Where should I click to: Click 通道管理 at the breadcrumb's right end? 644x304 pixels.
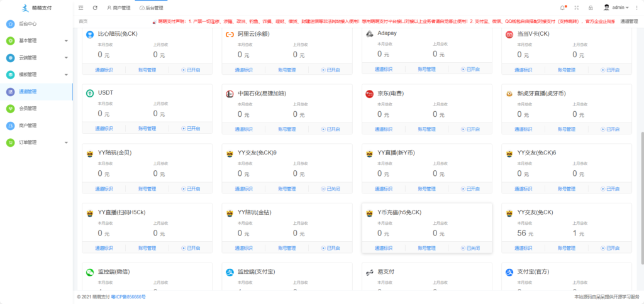(x=629, y=21)
